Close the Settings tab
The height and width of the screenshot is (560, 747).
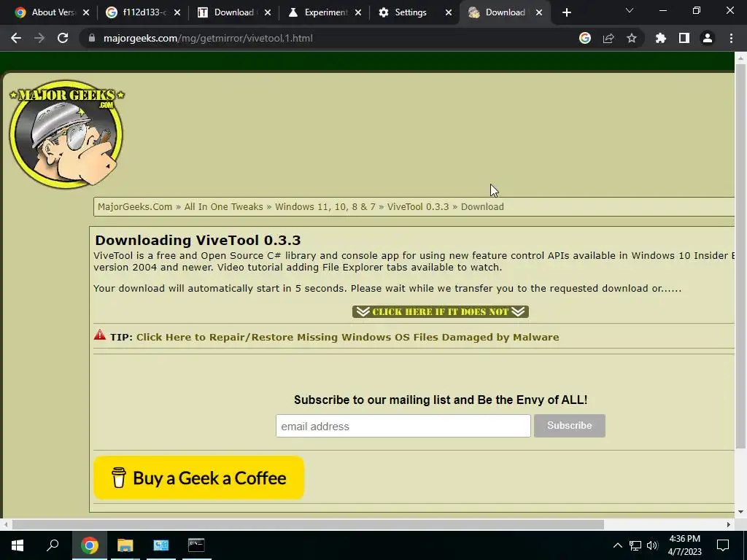coord(449,12)
